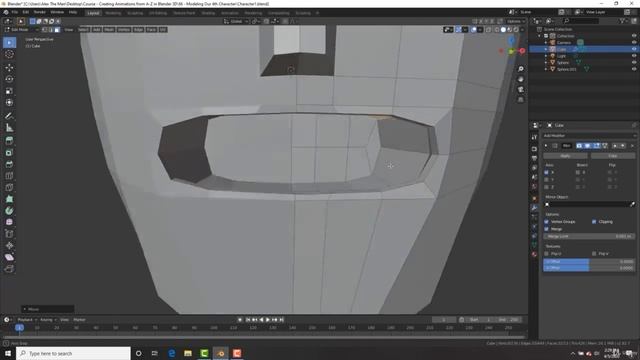Open the Edit menu

click(26, 12)
